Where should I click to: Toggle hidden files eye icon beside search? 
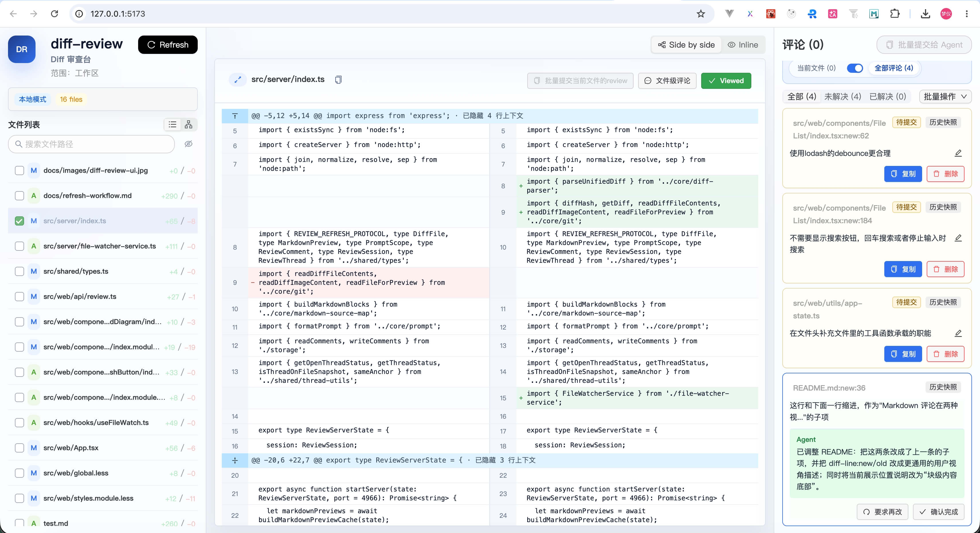pos(188,144)
